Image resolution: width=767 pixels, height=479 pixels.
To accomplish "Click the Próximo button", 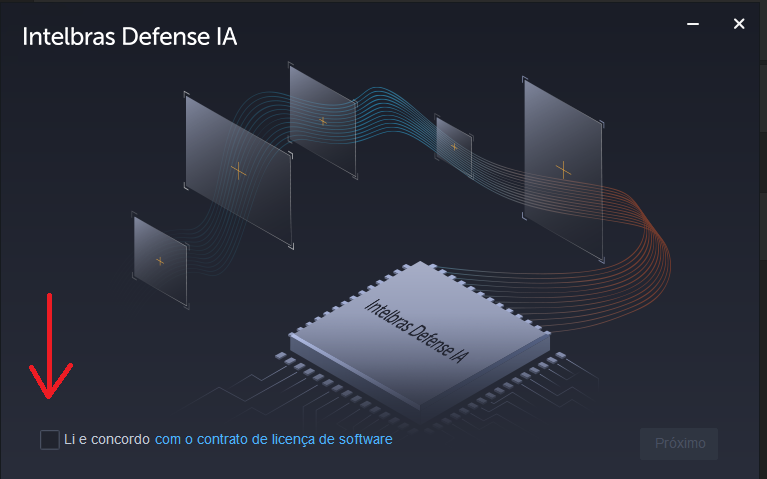I will coord(679,443).
